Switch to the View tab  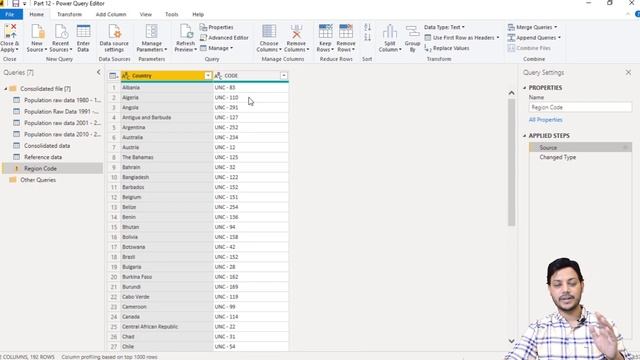pos(145,14)
